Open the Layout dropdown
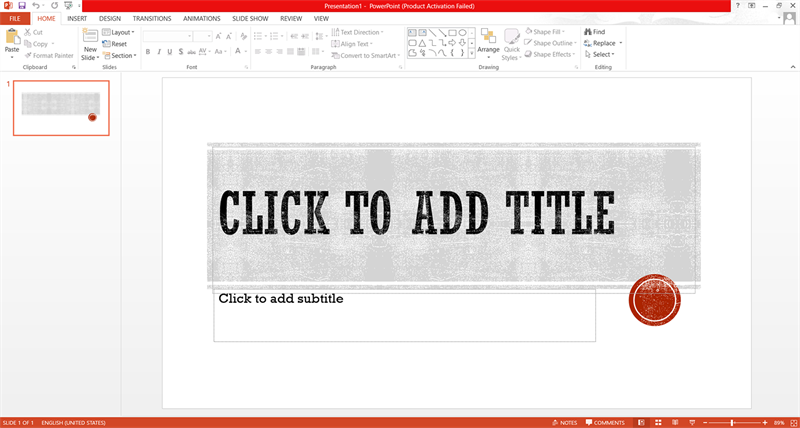This screenshot has height=428, width=800. (x=118, y=32)
